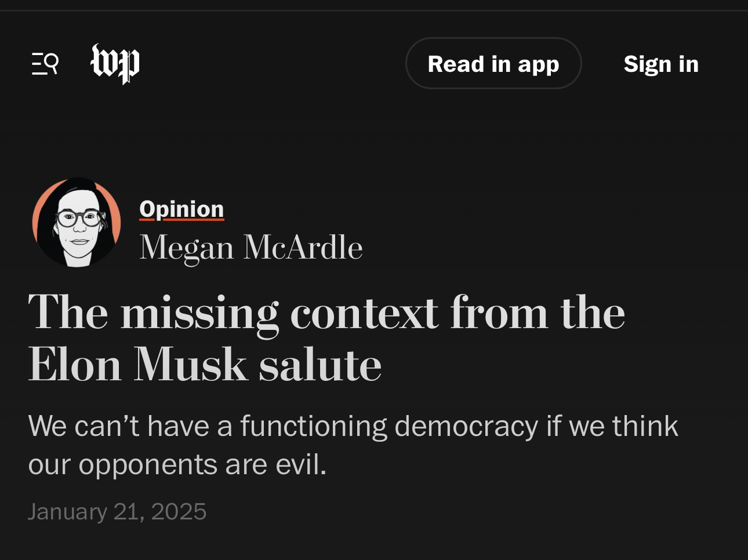Tap Megan McArdle's illustrated avatar

click(x=77, y=222)
